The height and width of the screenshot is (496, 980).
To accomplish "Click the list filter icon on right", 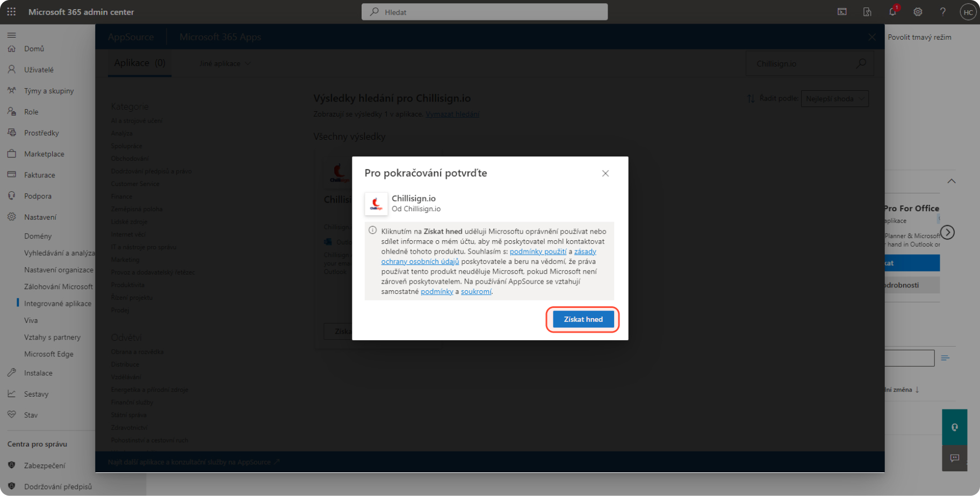I will tap(945, 358).
